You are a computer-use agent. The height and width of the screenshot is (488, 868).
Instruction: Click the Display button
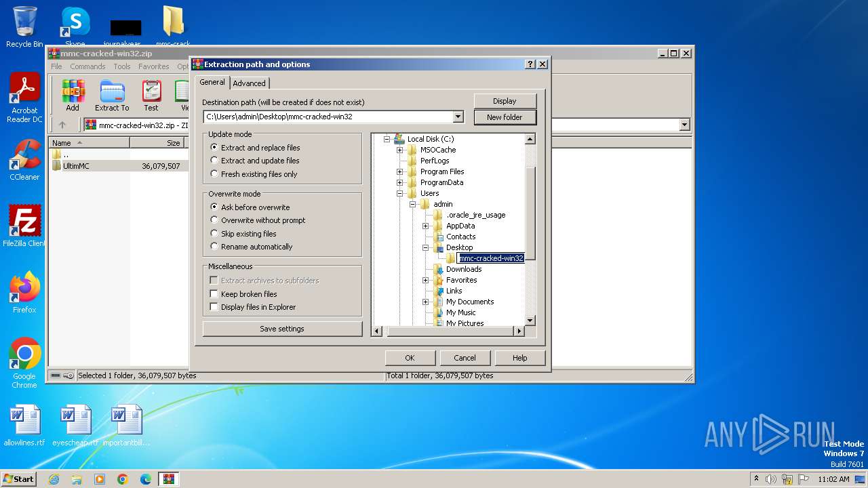click(505, 101)
